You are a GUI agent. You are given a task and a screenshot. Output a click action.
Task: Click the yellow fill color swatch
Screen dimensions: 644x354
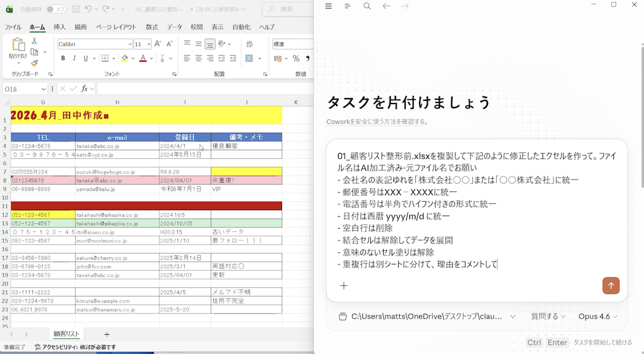click(x=125, y=58)
